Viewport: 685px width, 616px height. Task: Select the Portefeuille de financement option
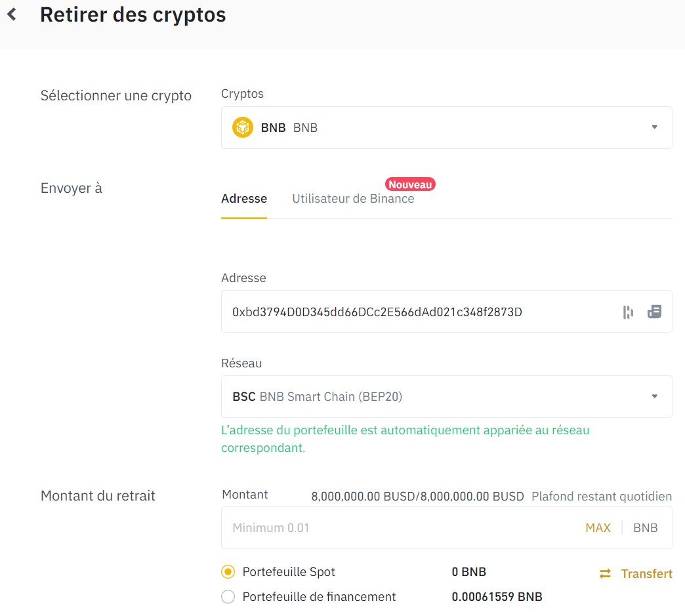[228, 596]
